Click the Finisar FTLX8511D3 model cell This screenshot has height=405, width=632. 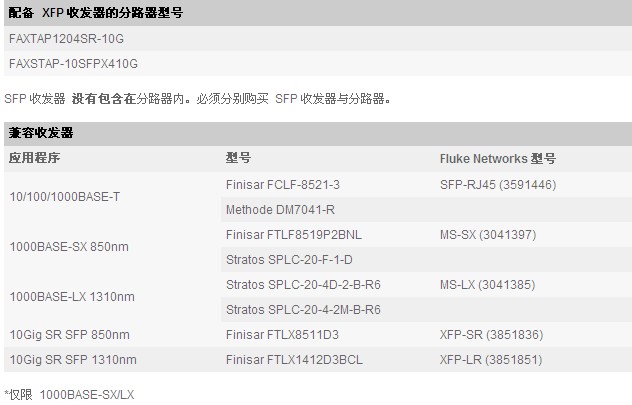click(x=283, y=335)
